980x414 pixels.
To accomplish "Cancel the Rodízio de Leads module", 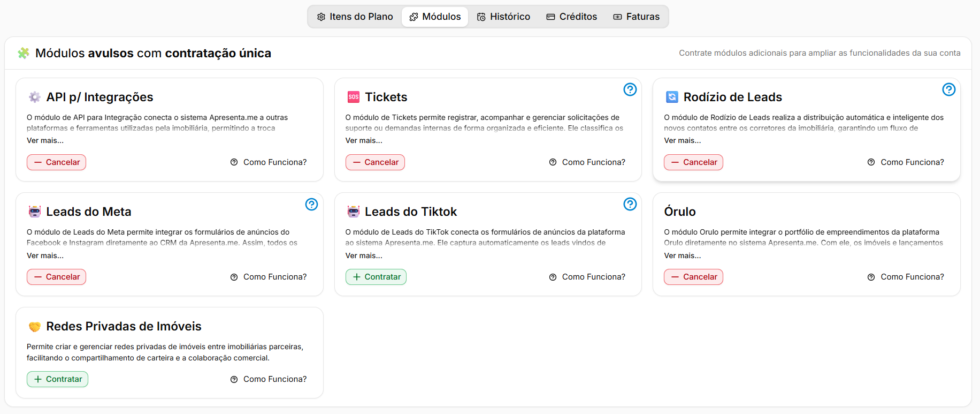I will [x=693, y=162].
